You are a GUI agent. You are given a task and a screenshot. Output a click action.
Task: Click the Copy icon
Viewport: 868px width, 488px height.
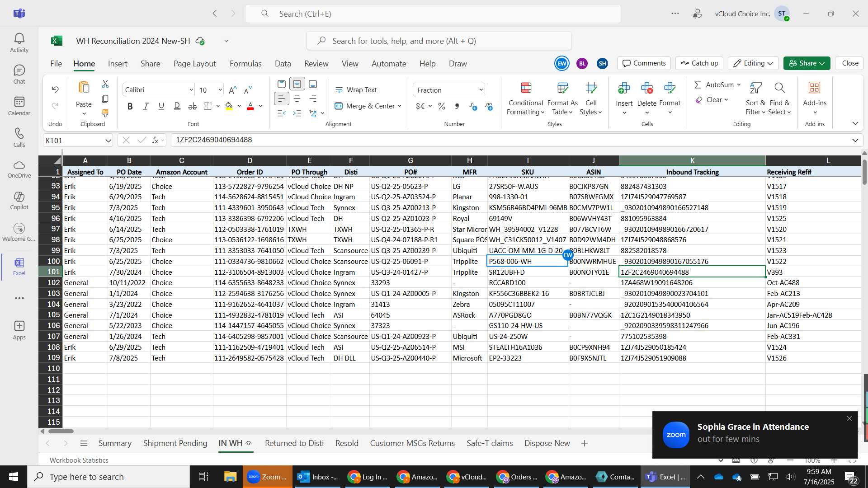105,99
